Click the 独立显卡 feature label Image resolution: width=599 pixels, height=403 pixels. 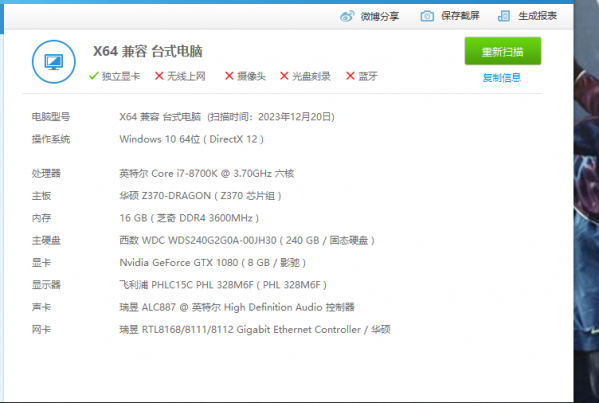click(x=121, y=76)
